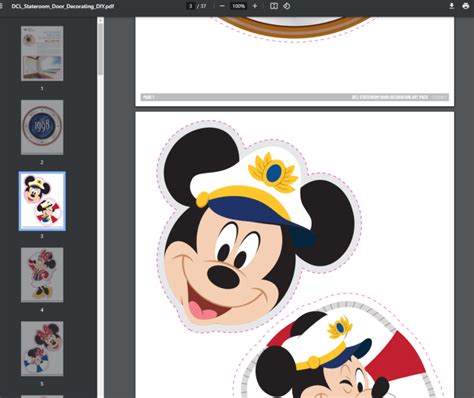Select highlighted Mickey page 3 thumbnail
474x398 pixels.
(42, 201)
